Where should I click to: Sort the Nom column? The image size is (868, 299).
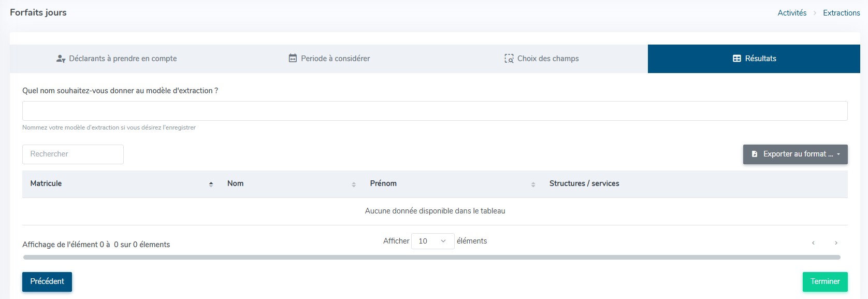[354, 184]
